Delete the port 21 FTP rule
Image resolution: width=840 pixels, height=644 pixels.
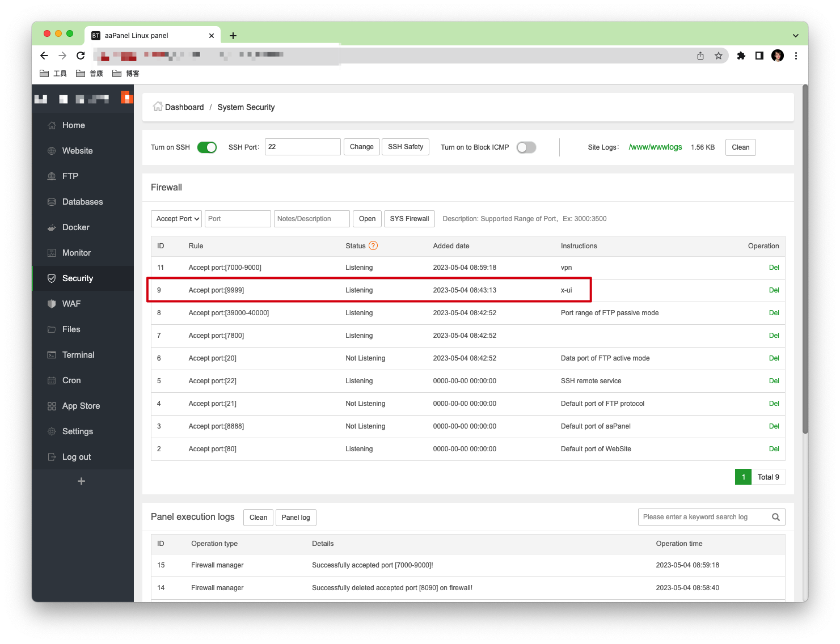pyautogui.click(x=774, y=404)
